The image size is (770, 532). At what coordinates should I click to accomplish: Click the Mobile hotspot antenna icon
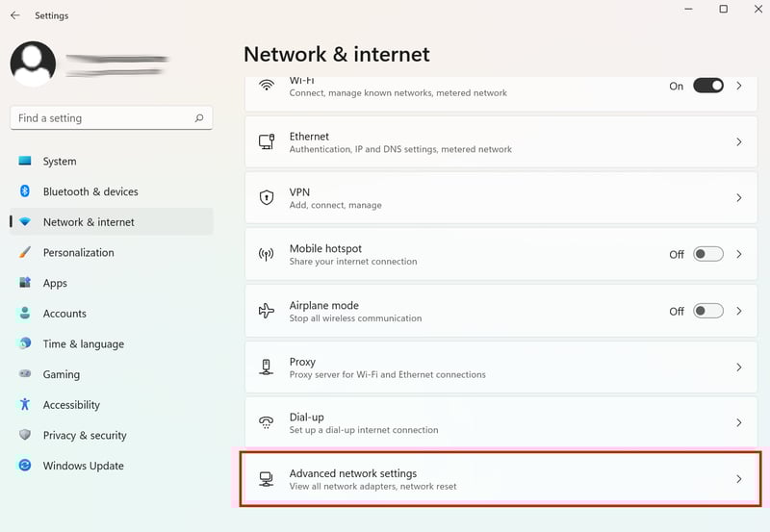pyautogui.click(x=267, y=254)
